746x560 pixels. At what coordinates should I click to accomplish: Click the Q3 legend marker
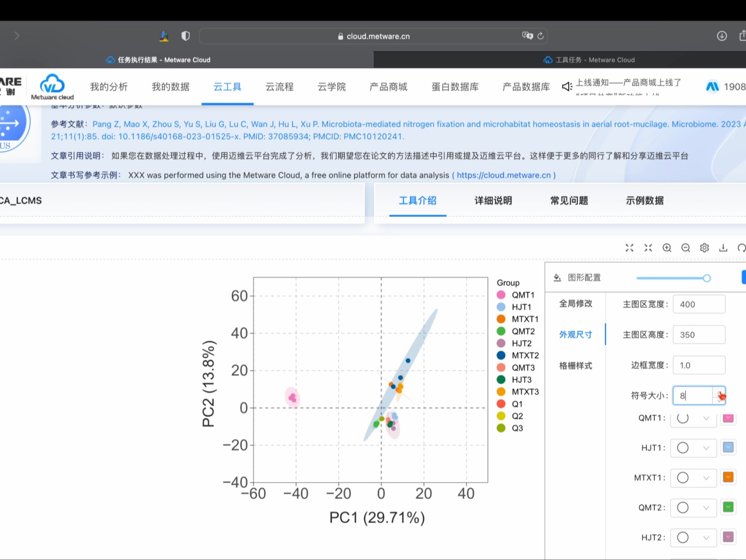coord(501,428)
